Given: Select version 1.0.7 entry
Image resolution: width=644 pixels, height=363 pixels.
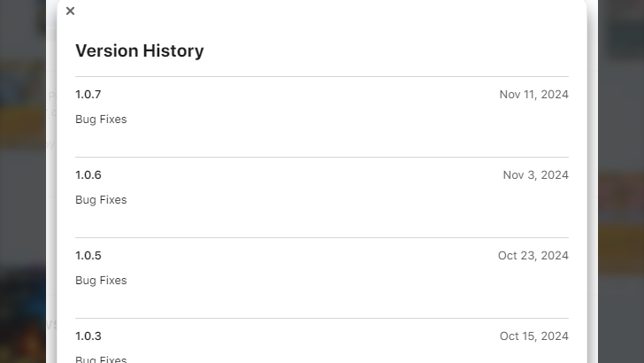Looking at the screenshot, I should (88, 95).
